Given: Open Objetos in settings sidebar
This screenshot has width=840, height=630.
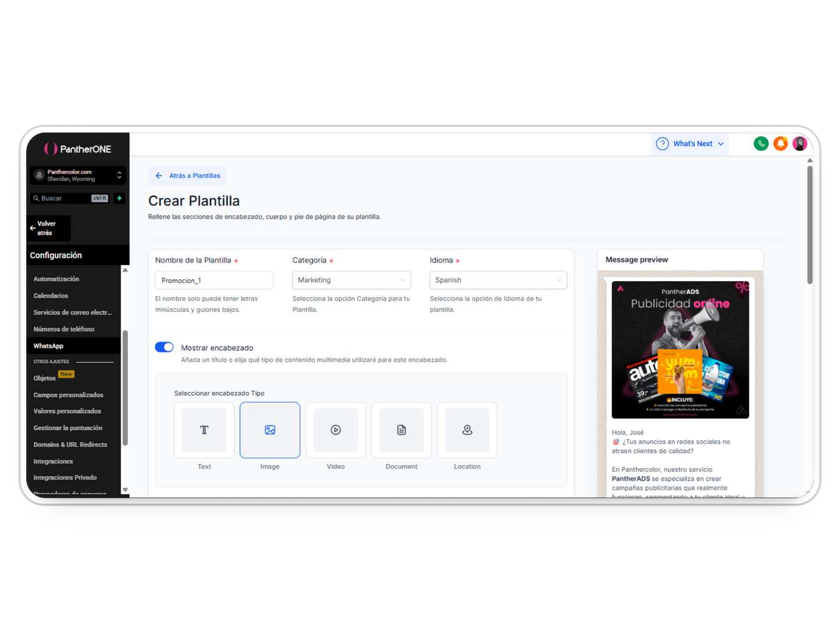Looking at the screenshot, I should (x=44, y=378).
